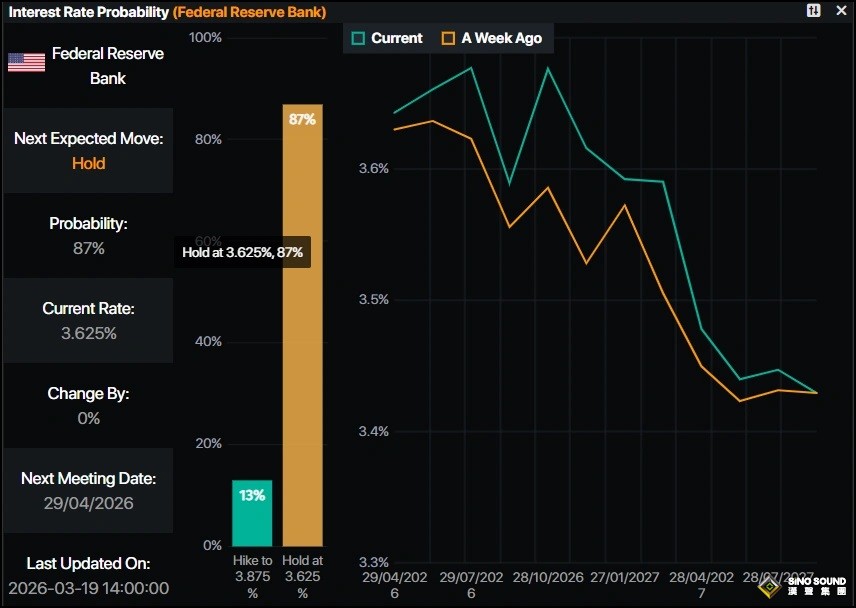Select the Federal Reserve Bank name

(x=107, y=65)
